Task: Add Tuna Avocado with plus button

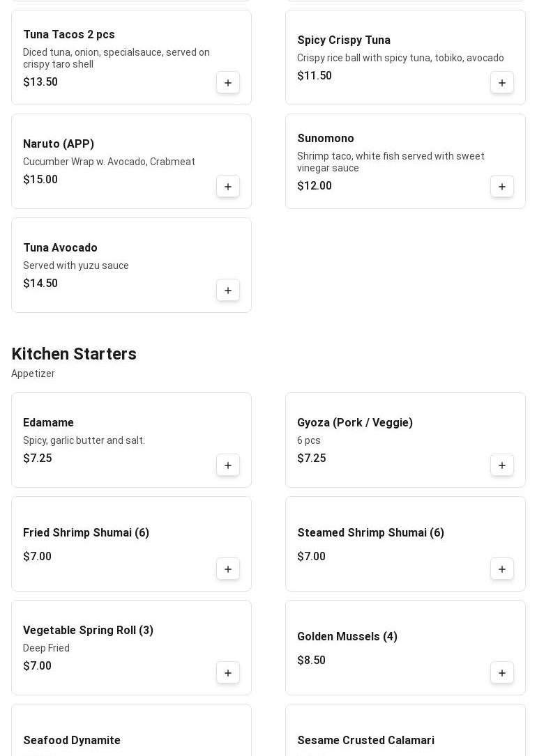Action: point(228,291)
